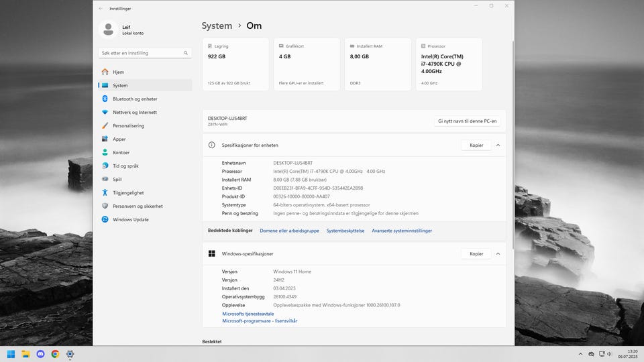Select Kontoer in the settings sidebar
Screen dimensions: 644x362
coord(121,152)
